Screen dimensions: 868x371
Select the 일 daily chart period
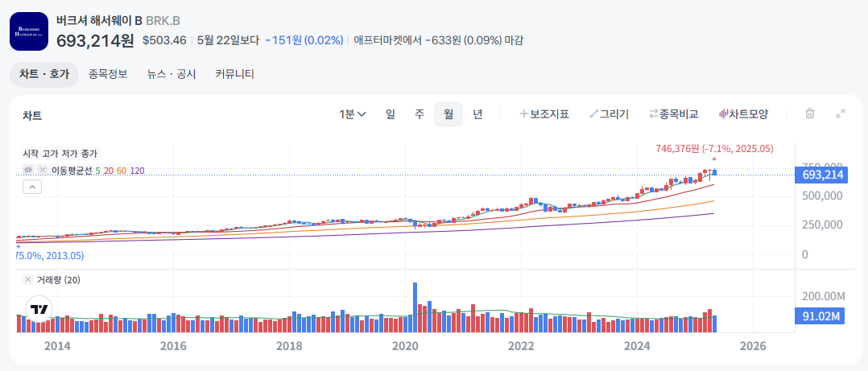click(x=391, y=114)
